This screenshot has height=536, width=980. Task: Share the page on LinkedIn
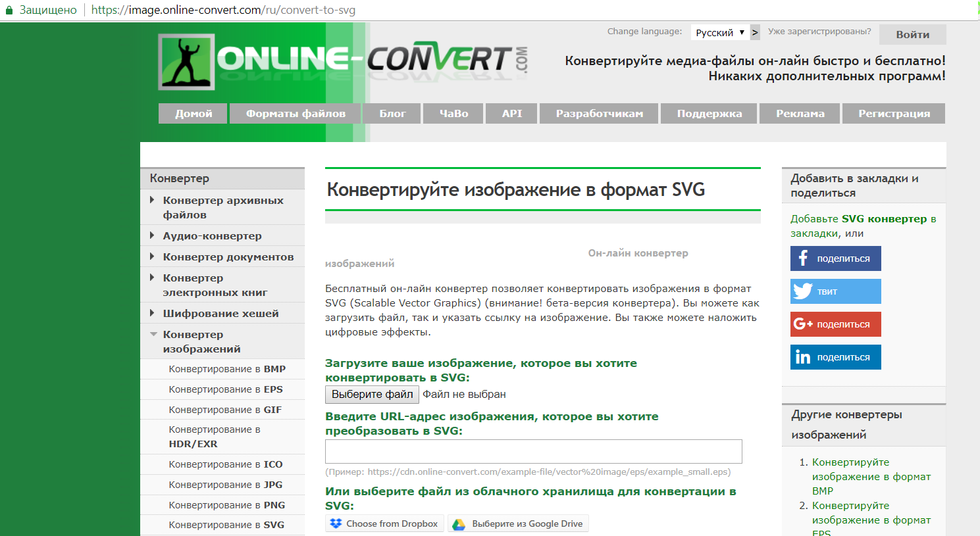pyautogui.click(x=835, y=357)
